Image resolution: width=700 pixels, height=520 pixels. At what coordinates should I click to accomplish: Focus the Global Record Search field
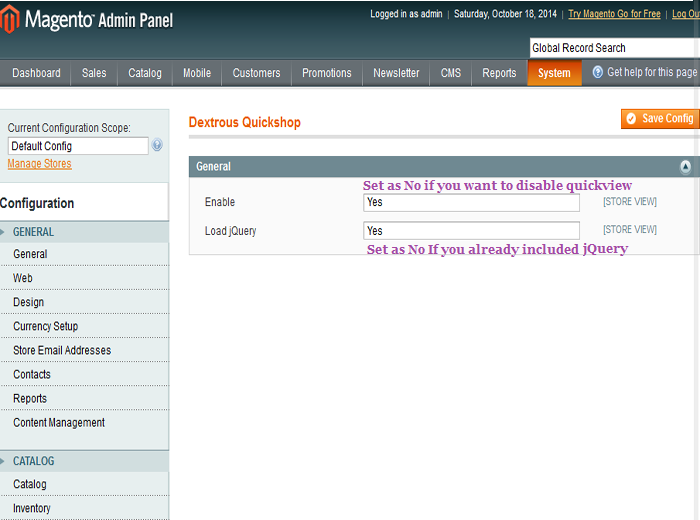point(615,48)
